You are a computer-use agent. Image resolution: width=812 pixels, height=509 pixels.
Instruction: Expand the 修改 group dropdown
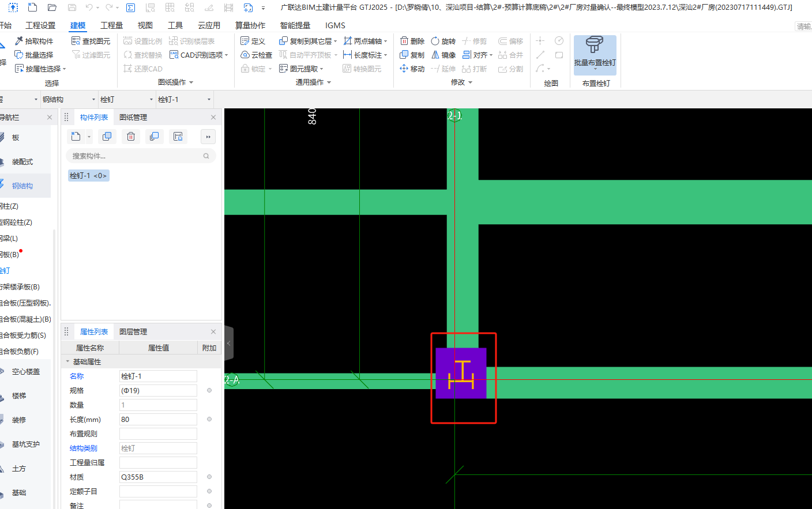click(x=471, y=82)
